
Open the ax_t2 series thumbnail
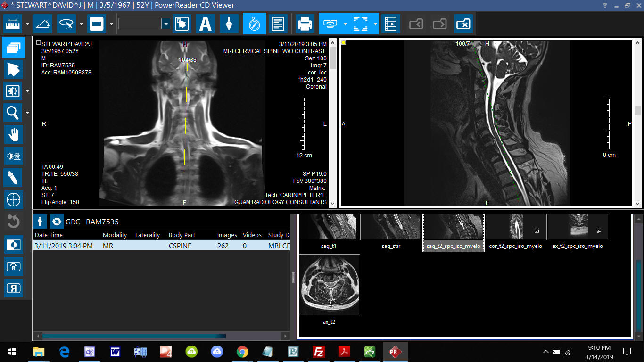click(x=330, y=285)
